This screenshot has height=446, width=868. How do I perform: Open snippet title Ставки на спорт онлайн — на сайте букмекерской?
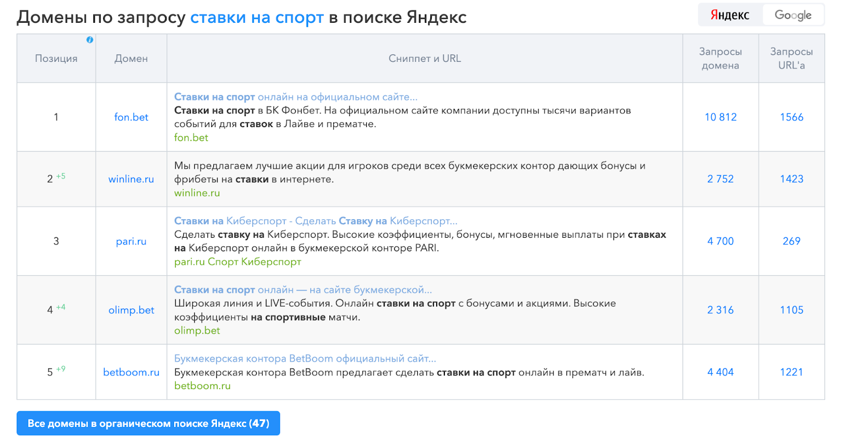pos(303,290)
